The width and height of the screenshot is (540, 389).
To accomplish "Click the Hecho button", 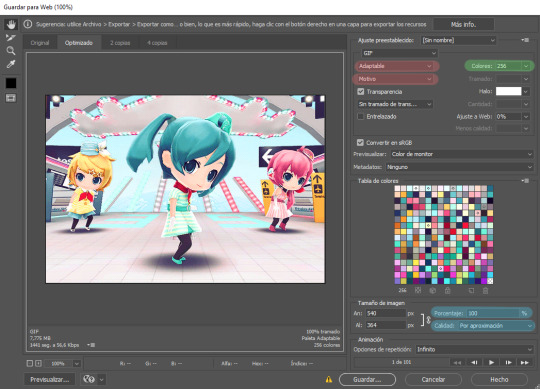I will click(x=499, y=379).
